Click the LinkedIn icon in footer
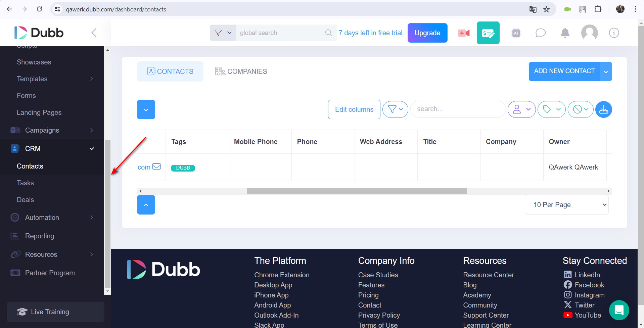Viewport: 644px width, 328px height. pos(567,275)
